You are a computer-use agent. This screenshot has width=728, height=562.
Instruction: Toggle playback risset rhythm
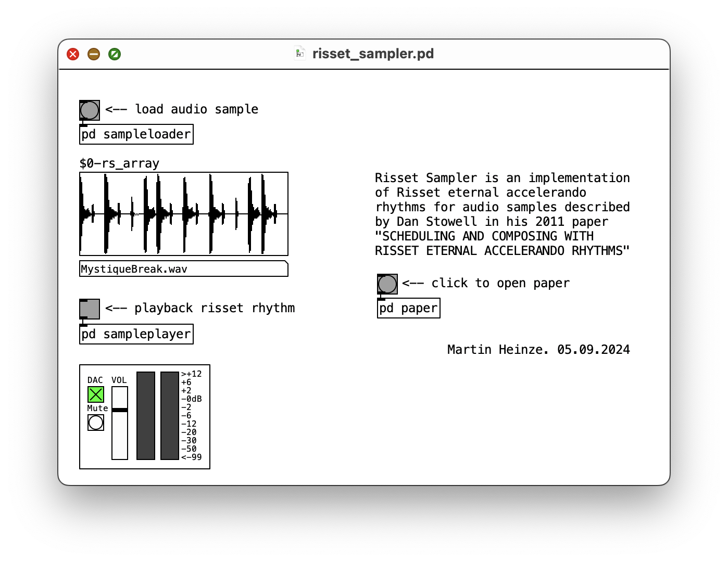(90, 309)
